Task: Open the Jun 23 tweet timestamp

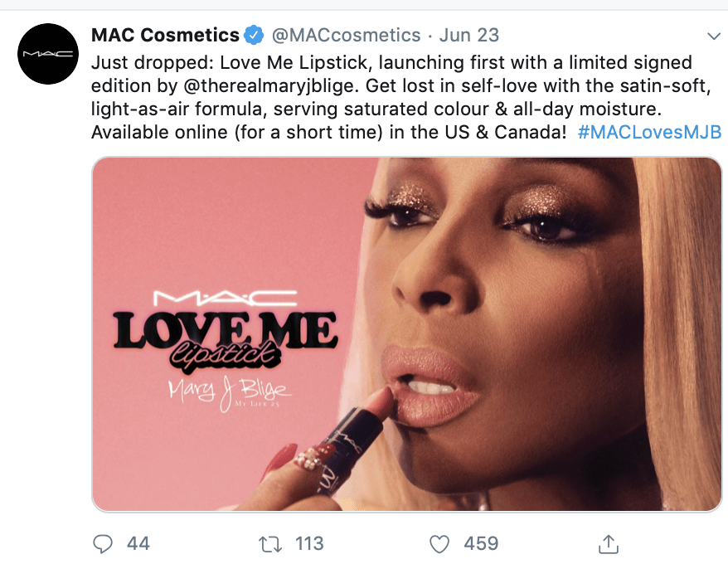Action: (x=469, y=36)
